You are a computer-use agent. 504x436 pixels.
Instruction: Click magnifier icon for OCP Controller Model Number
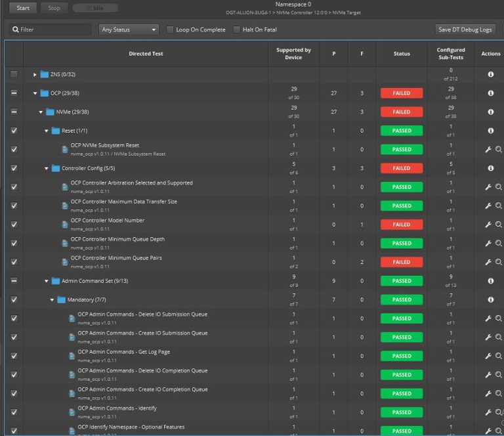click(499, 225)
